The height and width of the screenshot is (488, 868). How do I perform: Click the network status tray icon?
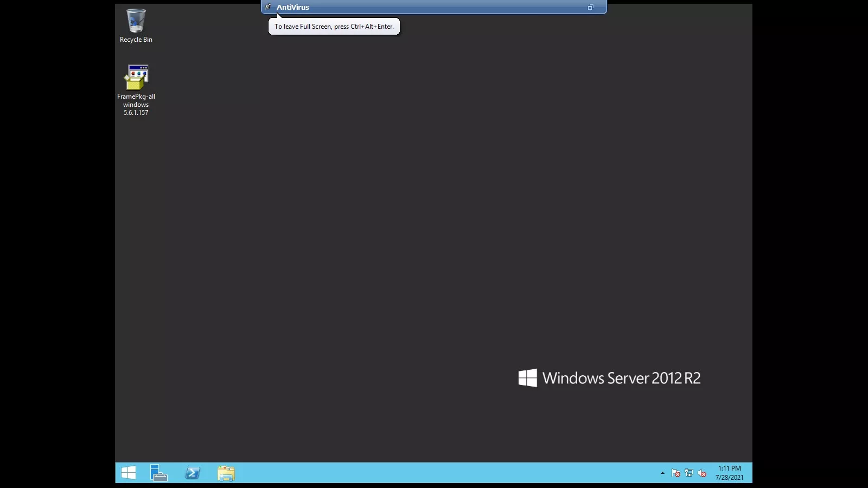tap(689, 473)
